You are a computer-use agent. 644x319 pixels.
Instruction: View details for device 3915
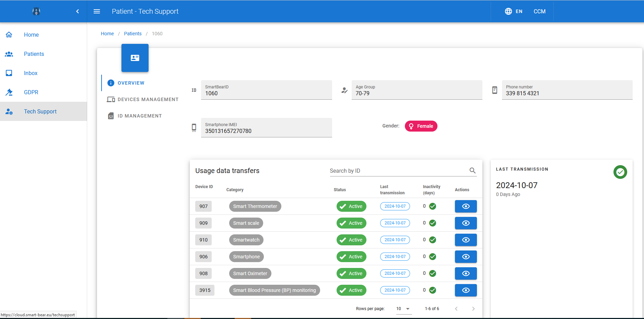[466, 290]
